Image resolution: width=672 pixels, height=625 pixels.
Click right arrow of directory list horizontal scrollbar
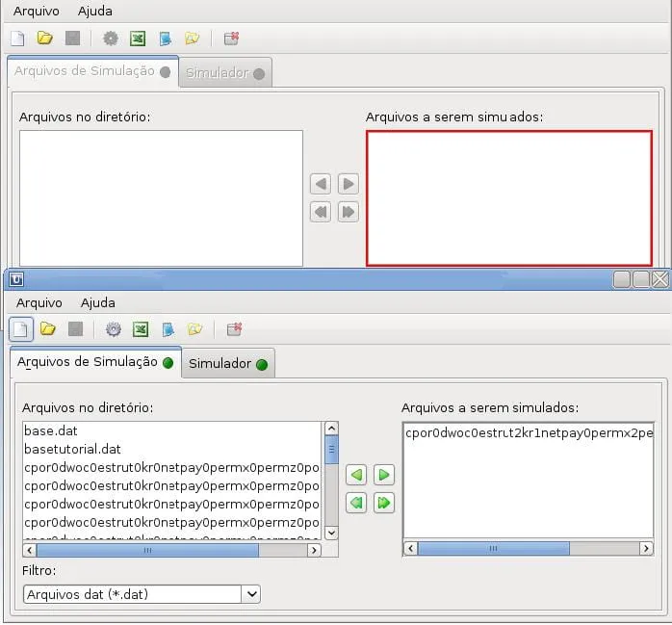click(x=314, y=550)
